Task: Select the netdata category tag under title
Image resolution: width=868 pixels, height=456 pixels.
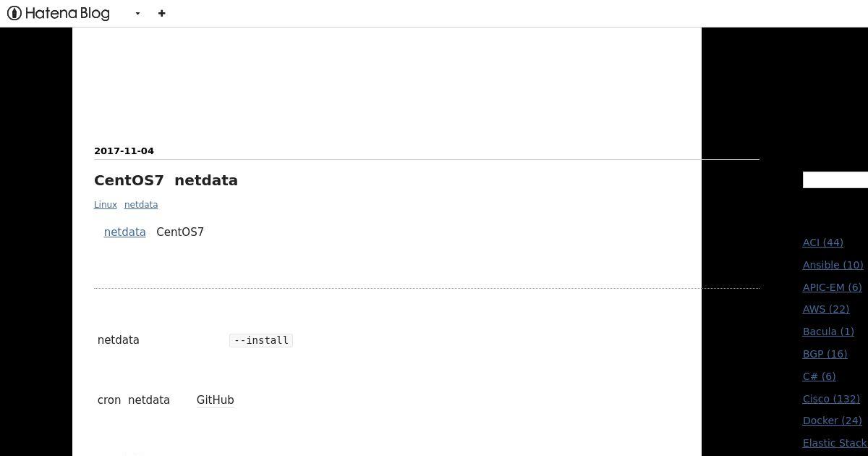Action: [x=141, y=205]
